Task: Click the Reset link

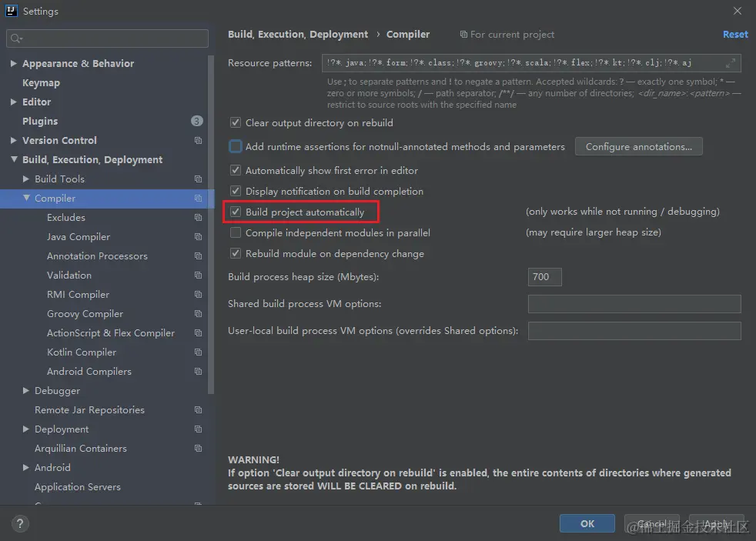Action: 735,34
